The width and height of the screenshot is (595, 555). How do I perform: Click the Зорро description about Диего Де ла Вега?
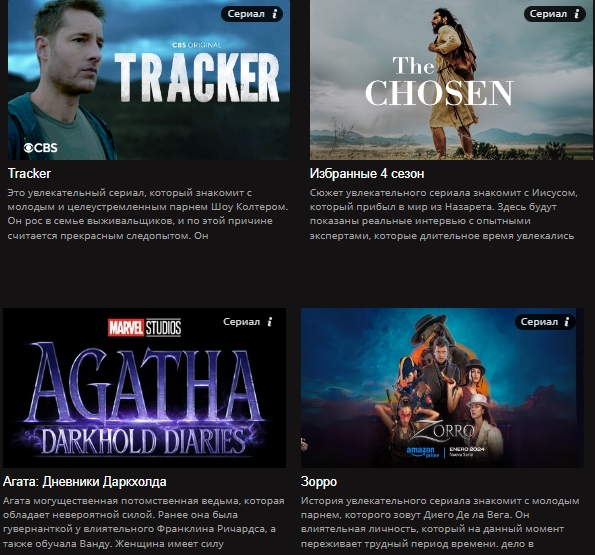tap(440, 522)
